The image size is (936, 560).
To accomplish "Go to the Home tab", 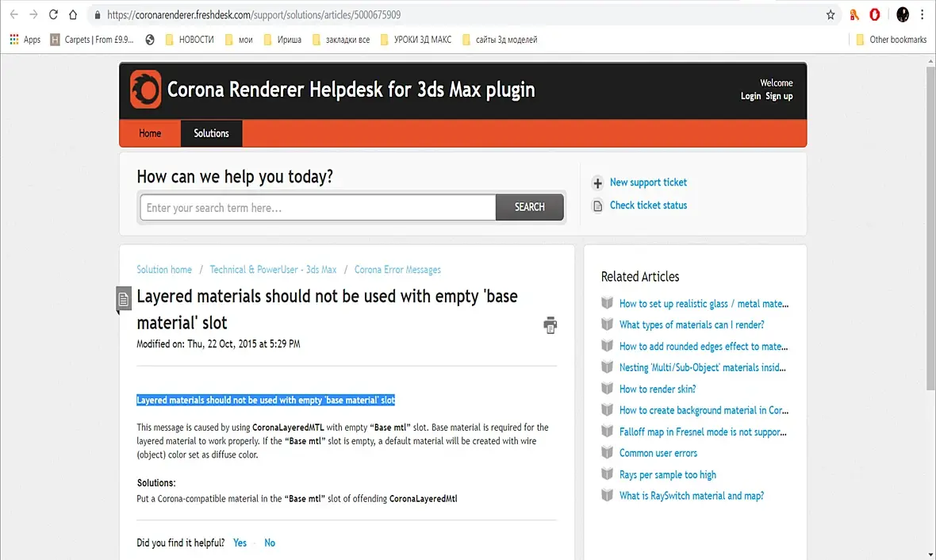I will point(150,133).
